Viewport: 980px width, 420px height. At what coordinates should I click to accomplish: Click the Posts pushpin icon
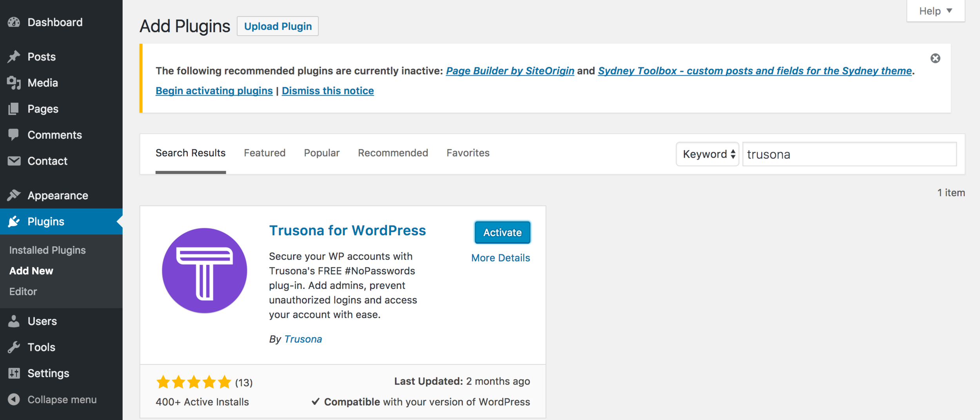(14, 56)
